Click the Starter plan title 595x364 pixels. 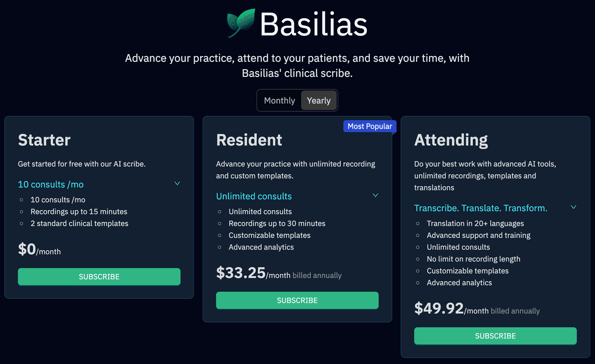click(44, 140)
